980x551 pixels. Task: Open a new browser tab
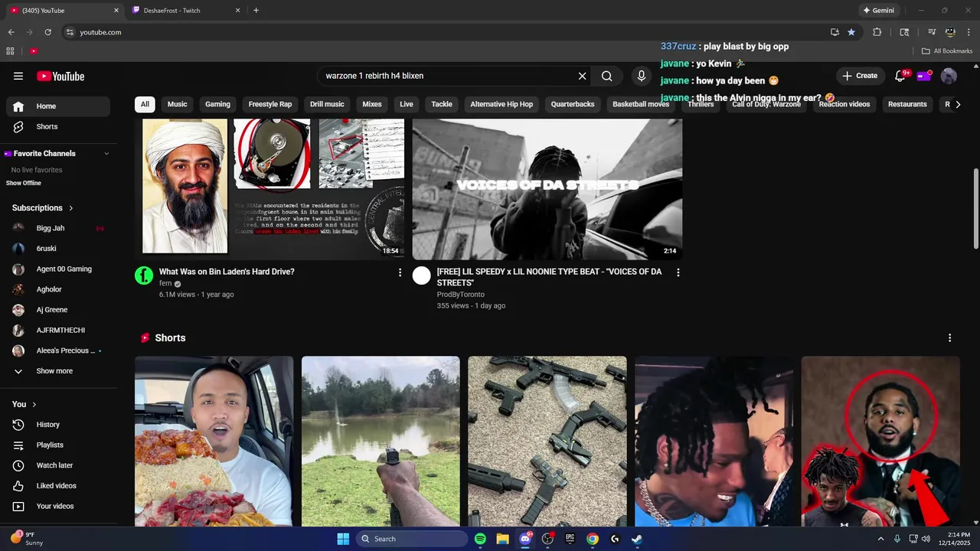[256, 11]
